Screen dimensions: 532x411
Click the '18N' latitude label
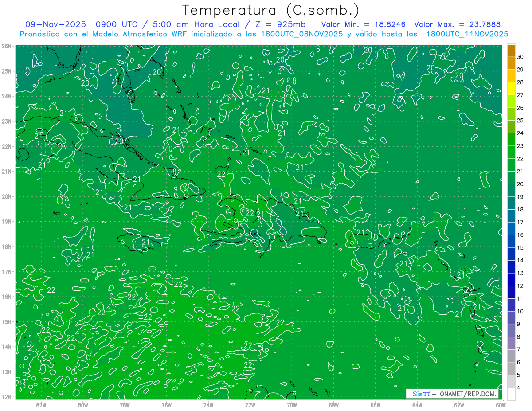[x=6, y=247]
